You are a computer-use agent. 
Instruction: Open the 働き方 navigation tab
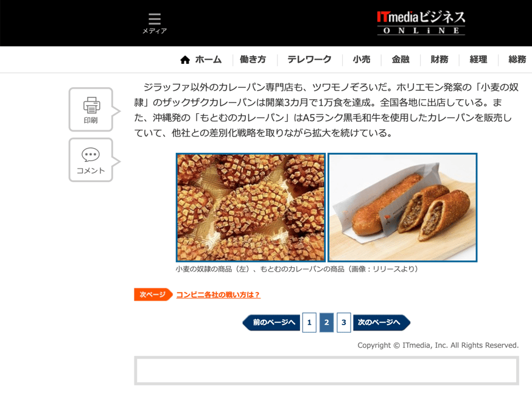pyautogui.click(x=253, y=60)
